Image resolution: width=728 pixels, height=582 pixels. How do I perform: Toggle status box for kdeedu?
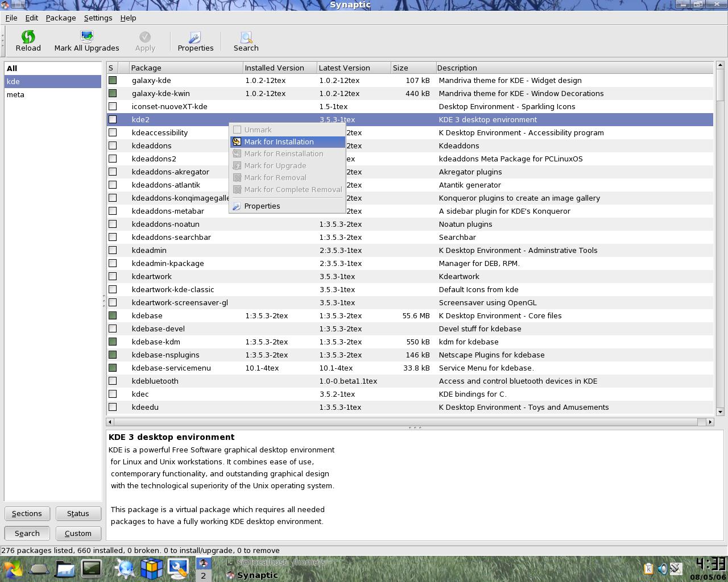click(x=113, y=407)
